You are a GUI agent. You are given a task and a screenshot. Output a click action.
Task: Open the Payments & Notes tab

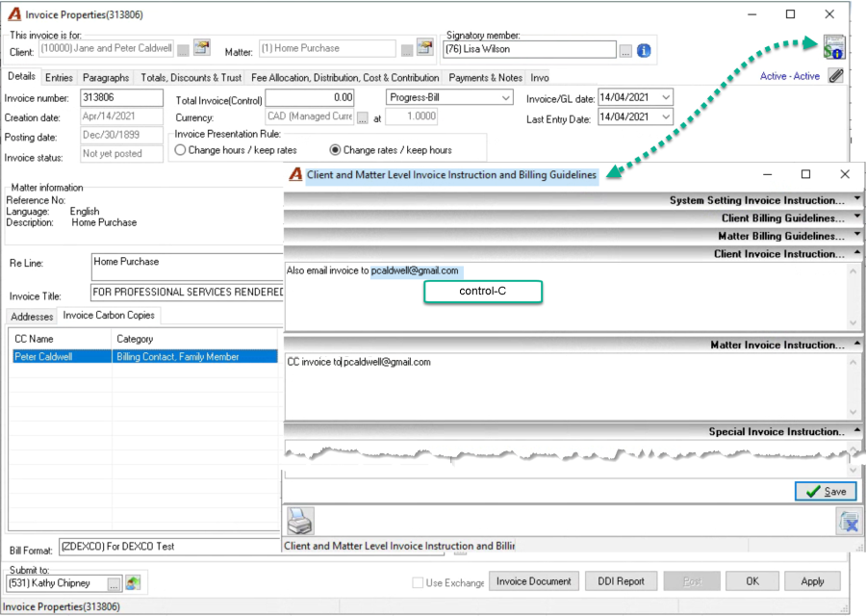(486, 77)
